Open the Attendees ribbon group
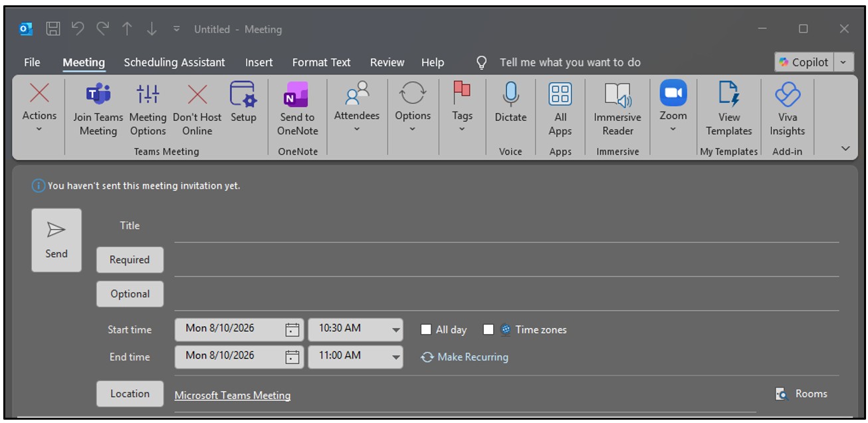The height and width of the screenshot is (423, 868). coord(357,107)
